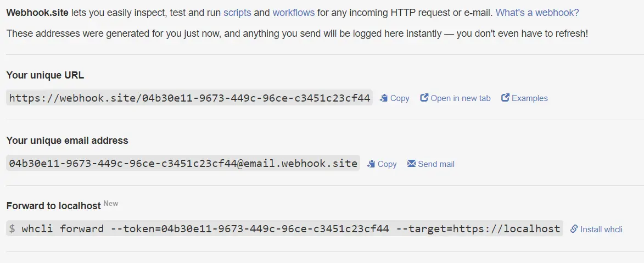Open the Install whcli link text

tap(601, 230)
